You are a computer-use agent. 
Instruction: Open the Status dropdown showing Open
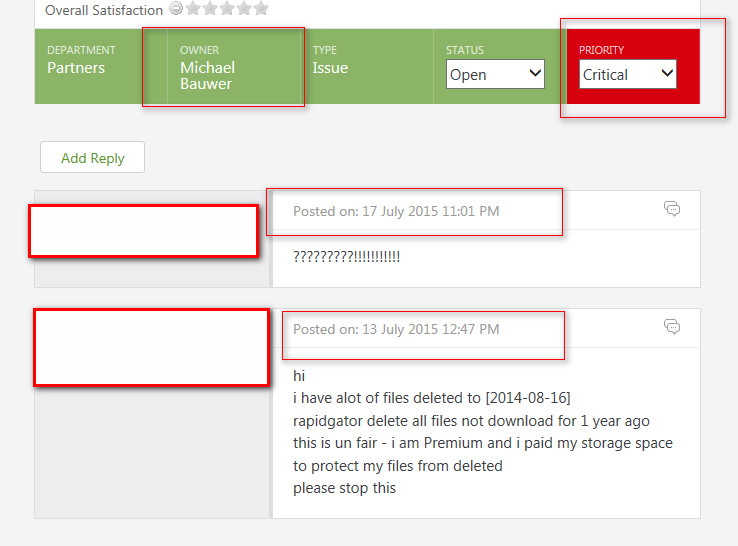(495, 74)
